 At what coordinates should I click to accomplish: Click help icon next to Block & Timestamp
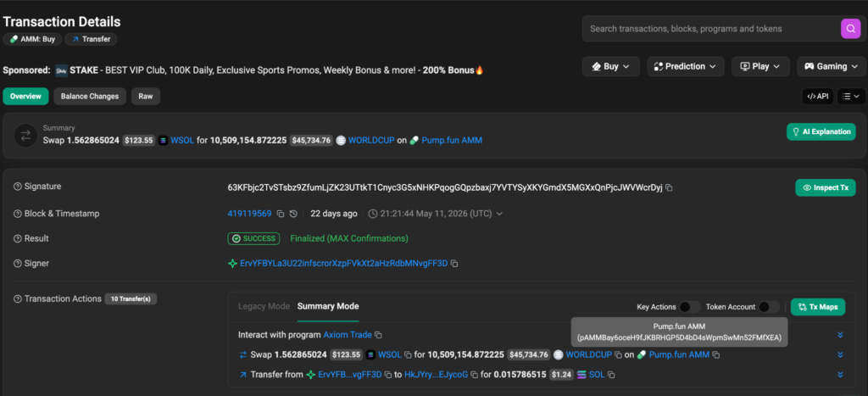pyautogui.click(x=17, y=214)
